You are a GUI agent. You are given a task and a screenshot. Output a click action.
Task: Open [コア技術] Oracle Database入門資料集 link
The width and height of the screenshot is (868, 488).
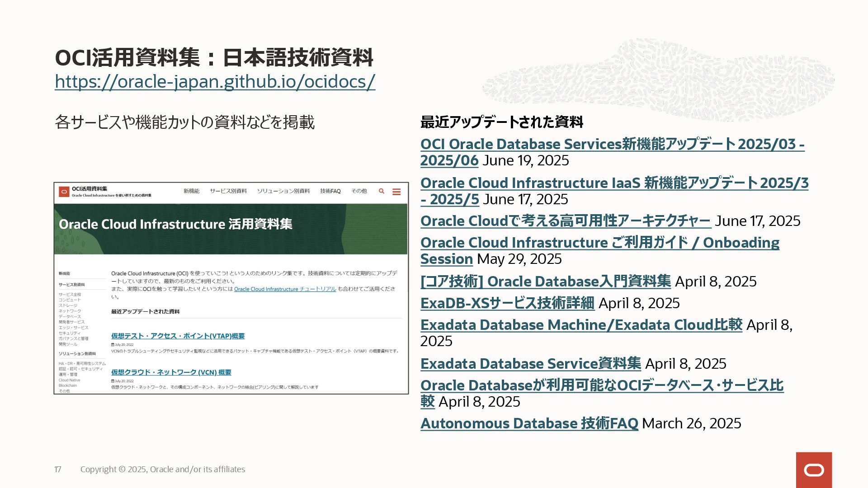[x=546, y=282]
